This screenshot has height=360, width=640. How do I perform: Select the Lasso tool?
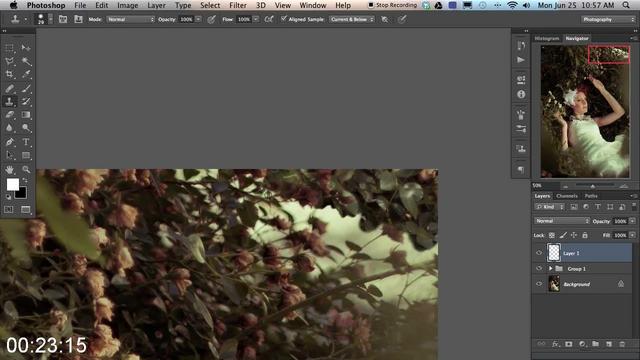point(10,61)
